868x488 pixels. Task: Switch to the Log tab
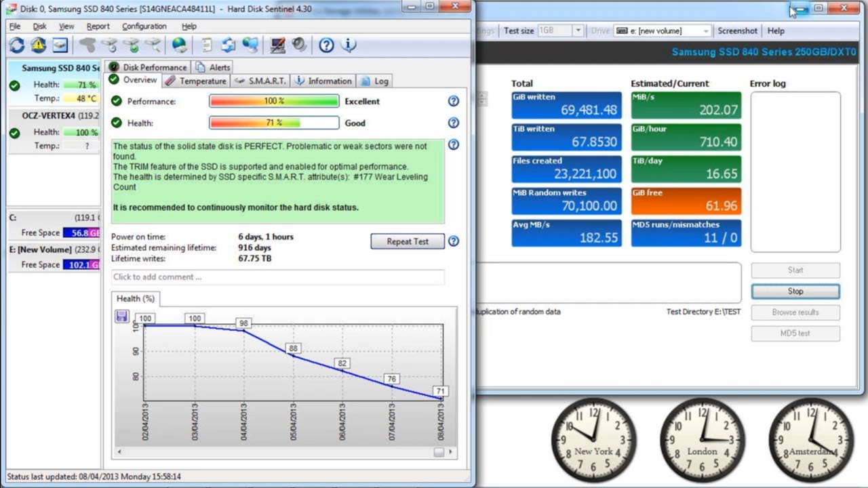(x=374, y=81)
